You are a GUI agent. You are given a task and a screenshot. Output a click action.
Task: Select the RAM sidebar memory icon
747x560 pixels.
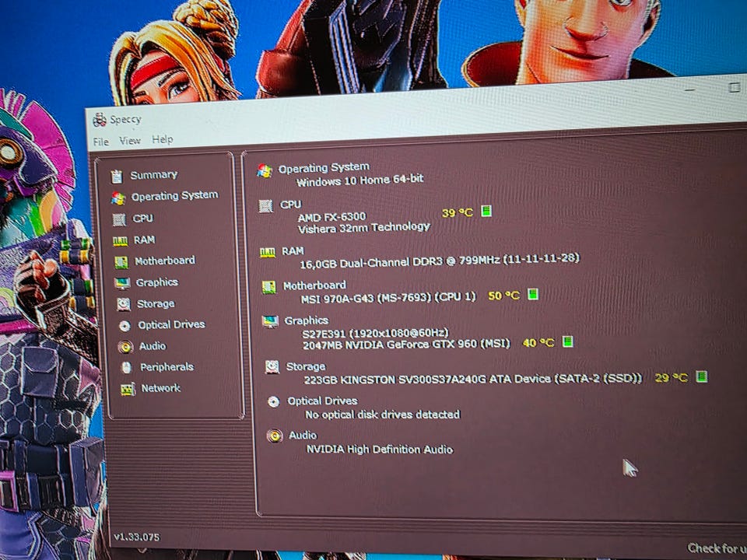120,241
